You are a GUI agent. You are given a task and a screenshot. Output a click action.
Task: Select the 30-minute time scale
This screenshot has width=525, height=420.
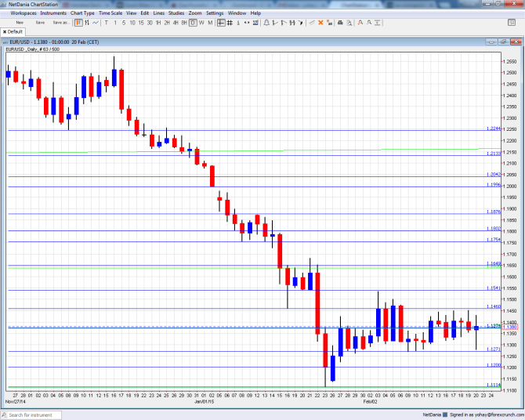pyautogui.click(x=150, y=23)
